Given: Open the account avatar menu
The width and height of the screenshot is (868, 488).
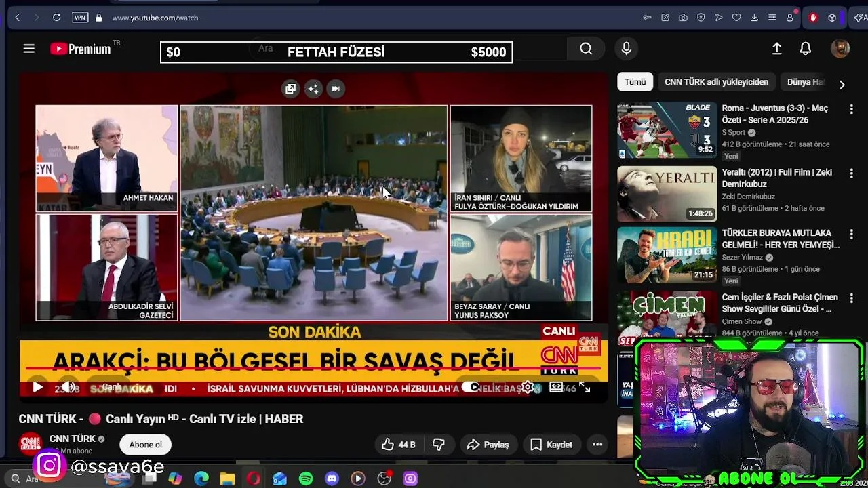Looking at the screenshot, I should pos(840,49).
